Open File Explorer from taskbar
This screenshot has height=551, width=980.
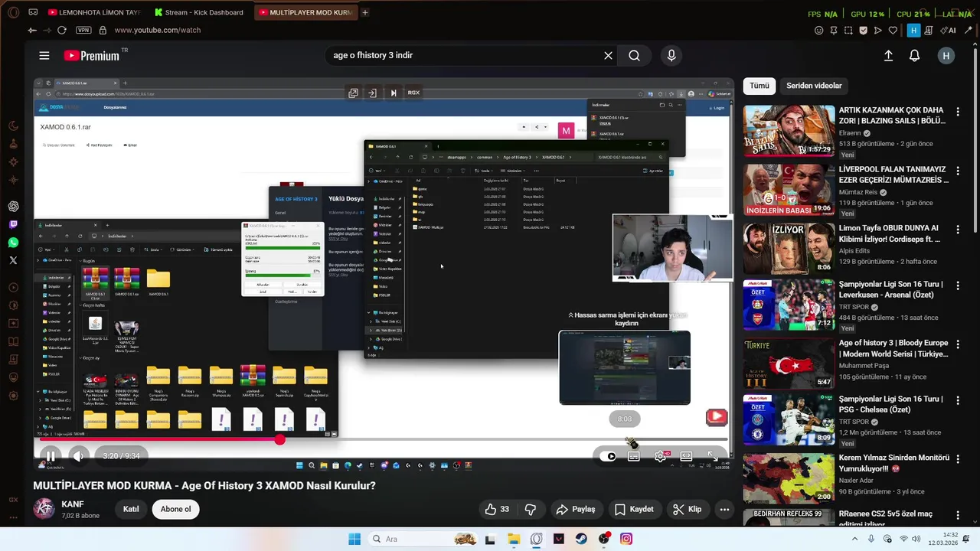(x=513, y=539)
